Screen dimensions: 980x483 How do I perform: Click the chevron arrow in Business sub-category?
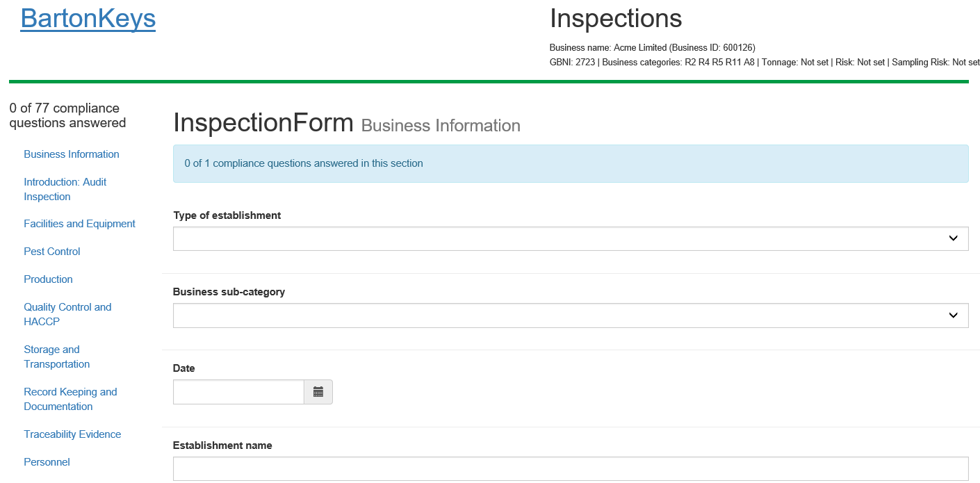[x=953, y=315]
